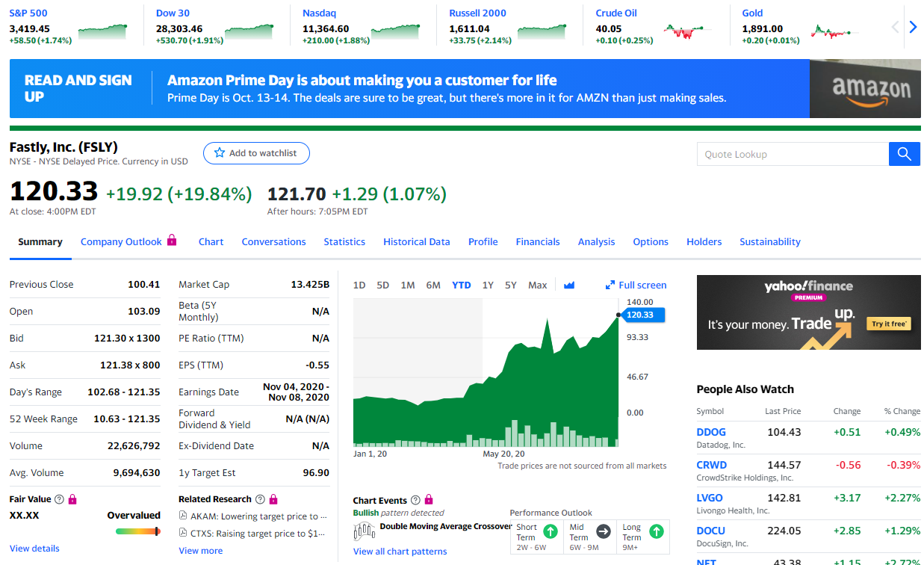Select the 1Y chart range
924x565 pixels.
pyautogui.click(x=488, y=285)
